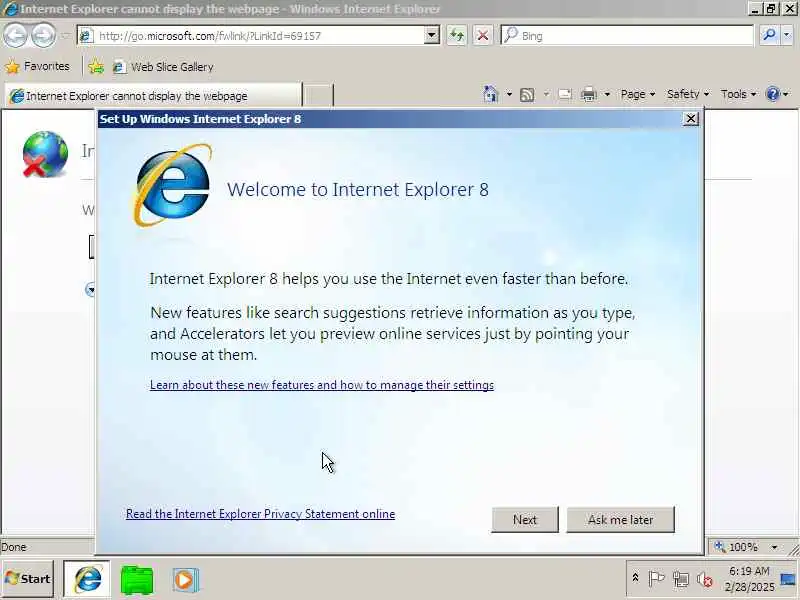Image resolution: width=800 pixels, height=600 pixels.
Task: Open the Safety menu
Action: pos(688,94)
